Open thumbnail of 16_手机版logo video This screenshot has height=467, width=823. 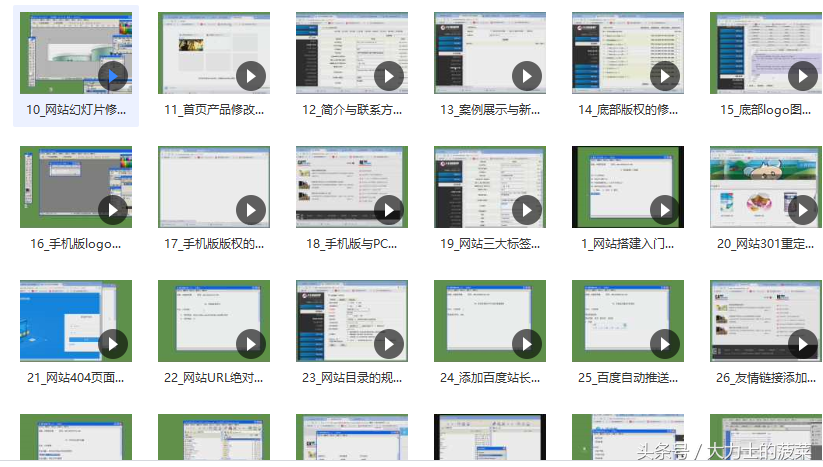[x=76, y=187]
